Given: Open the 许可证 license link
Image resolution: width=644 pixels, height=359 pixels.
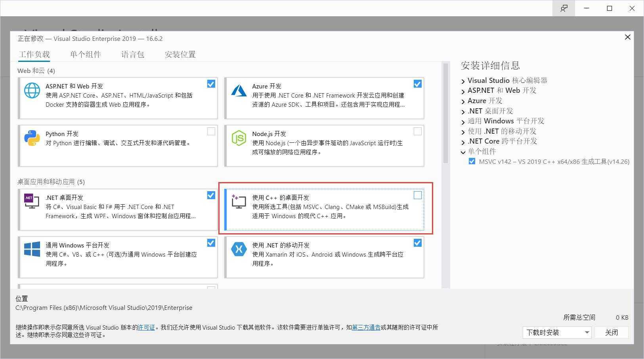Looking at the screenshot, I should [x=146, y=327].
